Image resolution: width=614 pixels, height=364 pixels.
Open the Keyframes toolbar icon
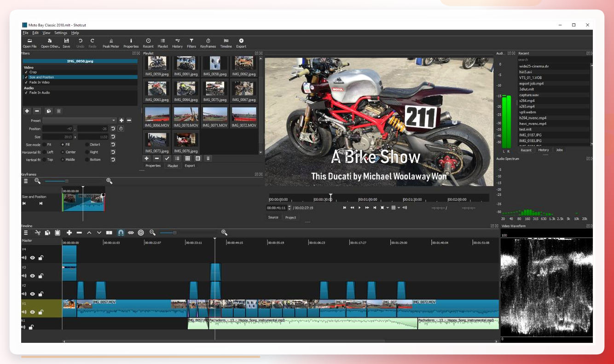click(x=208, y=43)
